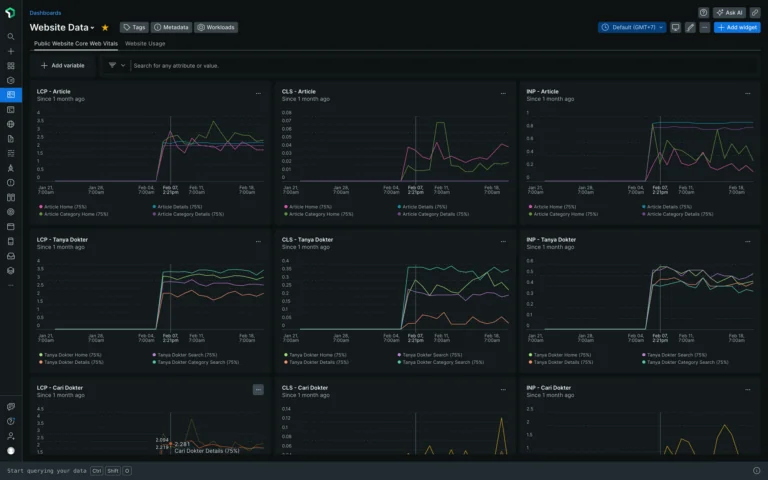Edit dashboard using the pencil icon
Screen dimensions: 768x480
(x=690, y=27)
